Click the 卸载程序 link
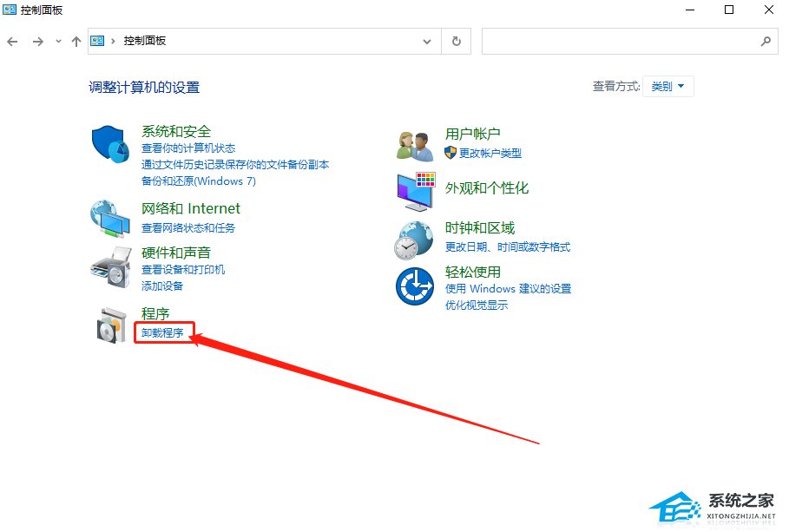Viewport: 789px width, 532px height. (x=162, y=332)
